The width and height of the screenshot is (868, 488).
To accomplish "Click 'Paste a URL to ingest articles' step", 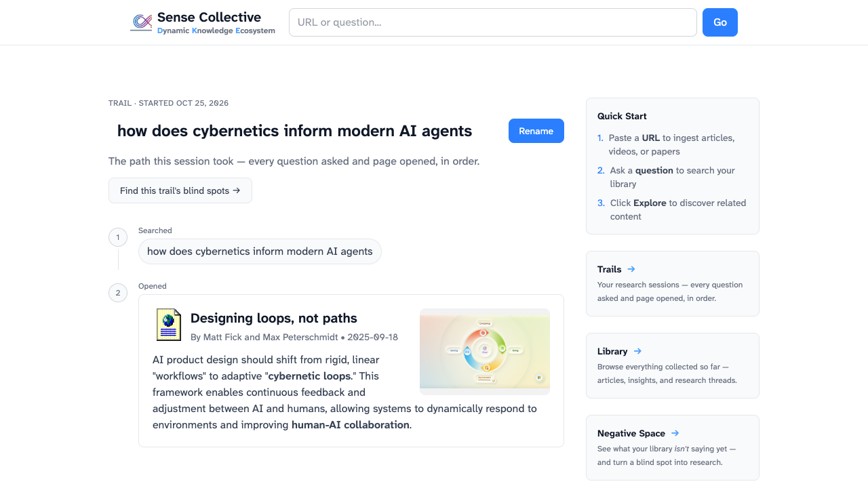I will point(672,144).
